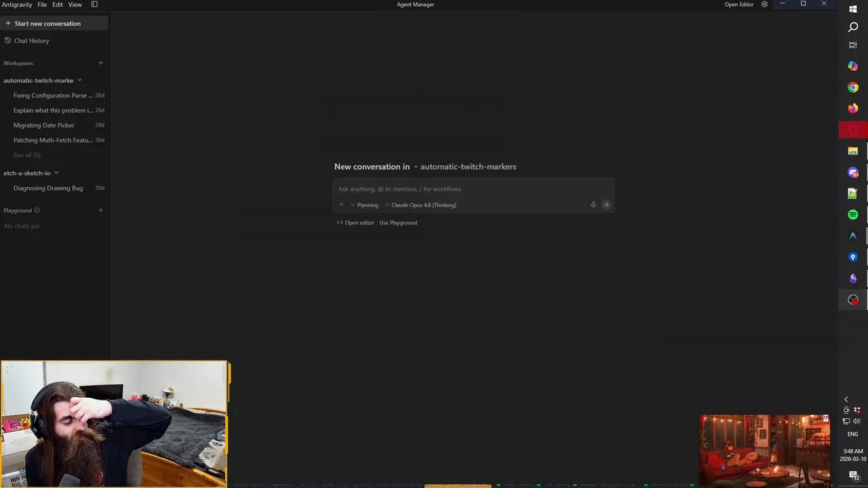This screenshot has height=488, width=868.
Task: Open Notepad++ icon on taskbar
Action: click(853, 194)
